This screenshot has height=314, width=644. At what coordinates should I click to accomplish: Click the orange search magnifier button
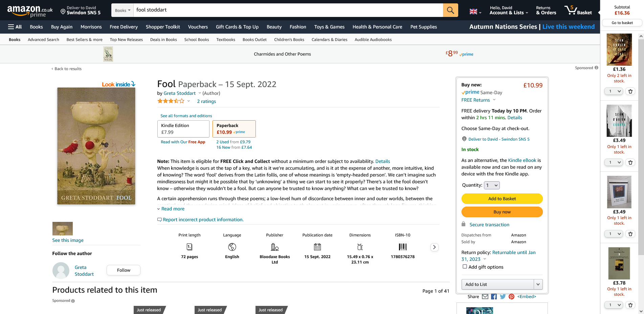click(x=450, y=10)
